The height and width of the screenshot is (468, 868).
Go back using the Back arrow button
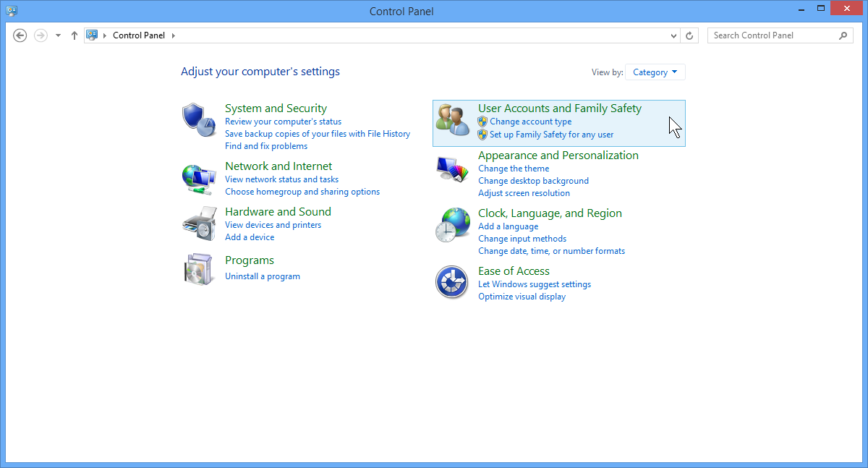[20, 35]
